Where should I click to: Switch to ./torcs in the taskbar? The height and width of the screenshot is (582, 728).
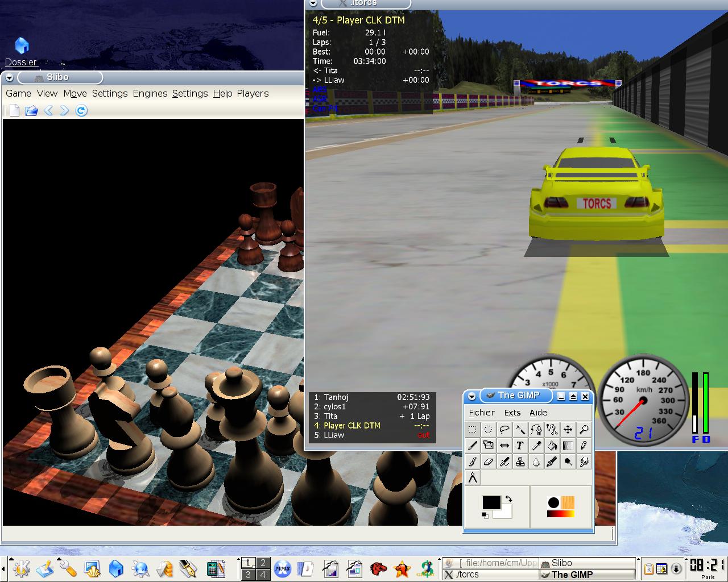(490, 575)
